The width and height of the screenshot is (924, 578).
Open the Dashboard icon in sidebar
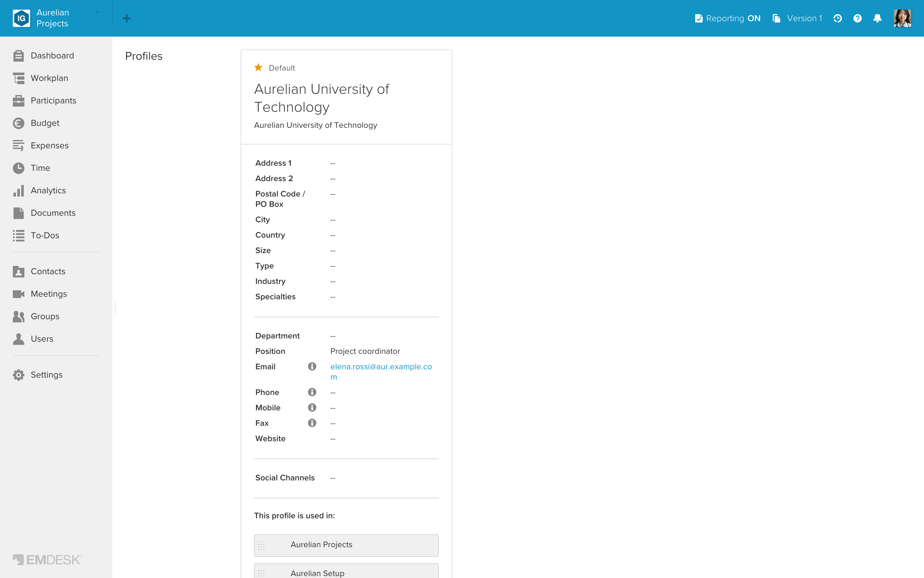pyautogui.click(x=18, y=56)
